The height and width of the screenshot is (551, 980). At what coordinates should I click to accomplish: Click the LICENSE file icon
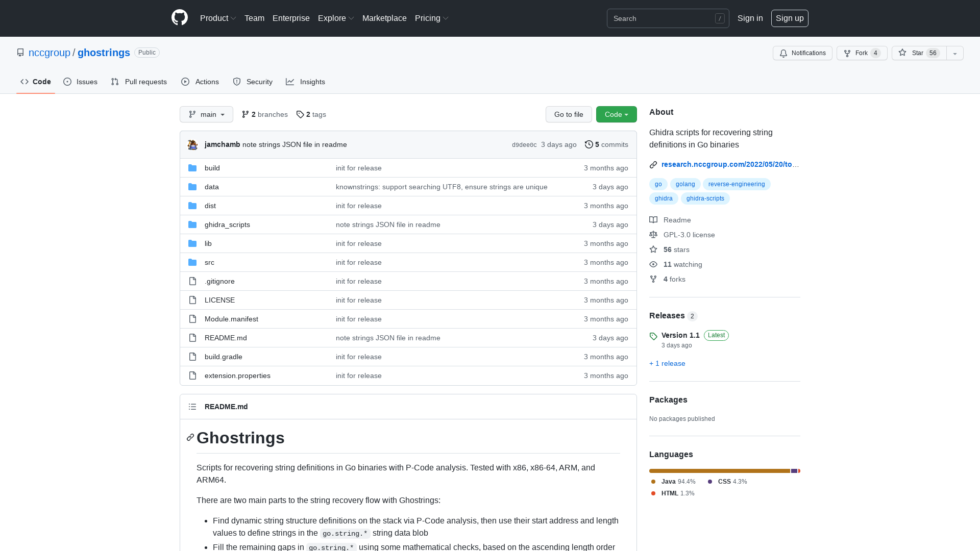[192, 300]
